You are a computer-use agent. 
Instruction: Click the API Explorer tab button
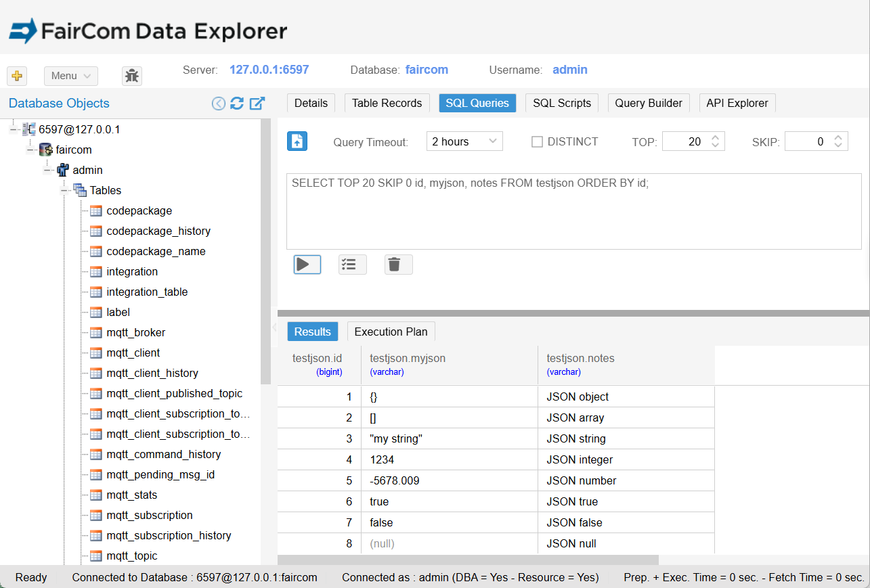point(737,103)
